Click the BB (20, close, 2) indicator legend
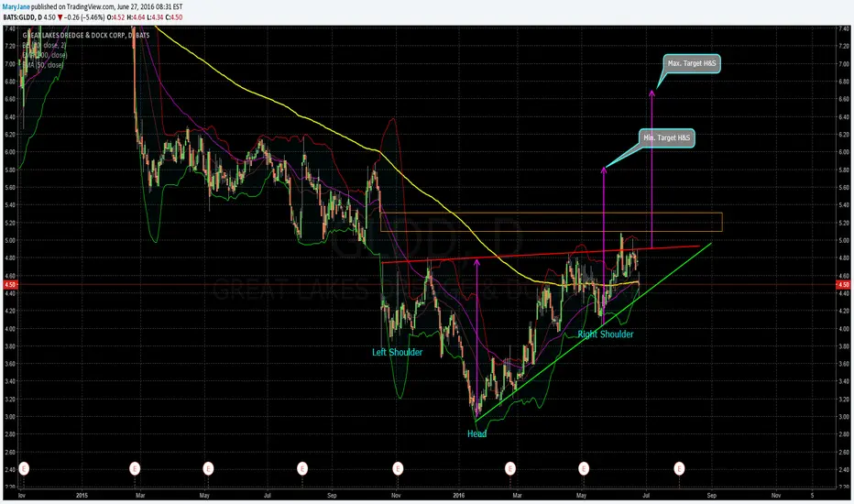854x504 pixels. pyautogui.click(x=44, y=45)
